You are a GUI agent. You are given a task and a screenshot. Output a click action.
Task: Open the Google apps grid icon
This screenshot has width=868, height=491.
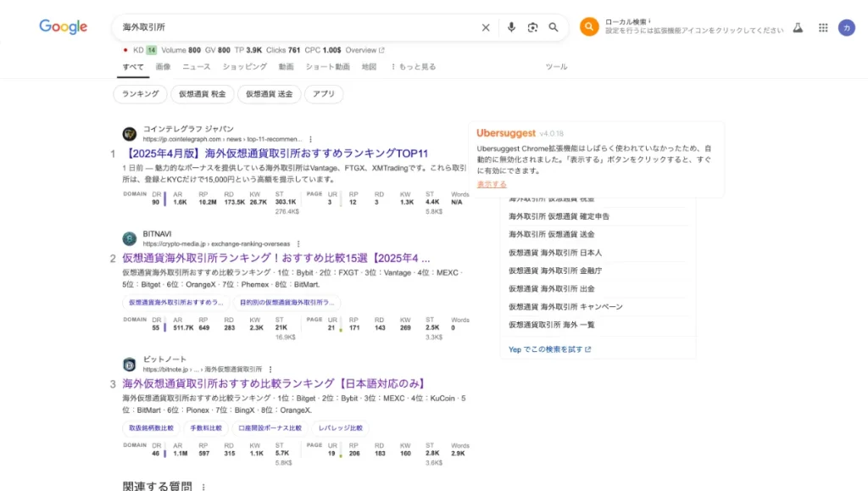(x=823, y=27)
